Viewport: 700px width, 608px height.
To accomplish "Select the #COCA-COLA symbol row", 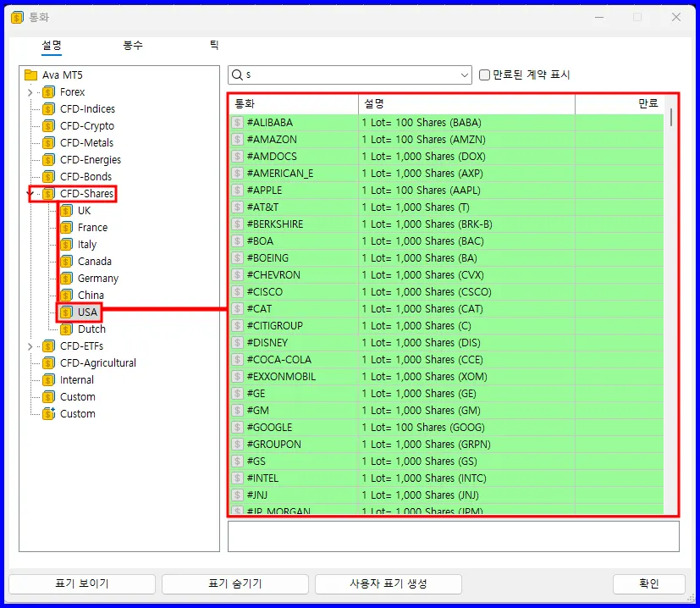I will coord(447,360).
